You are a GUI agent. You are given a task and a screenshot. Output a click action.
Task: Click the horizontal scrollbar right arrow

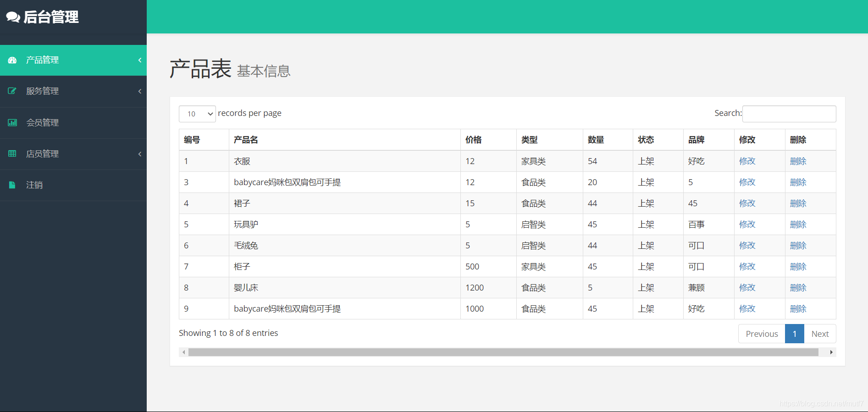click(831, 352)
